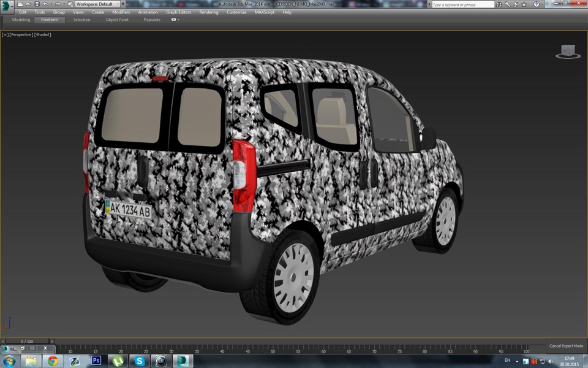Switch to the Modeling ribbon tab

(x=21, y=20)
